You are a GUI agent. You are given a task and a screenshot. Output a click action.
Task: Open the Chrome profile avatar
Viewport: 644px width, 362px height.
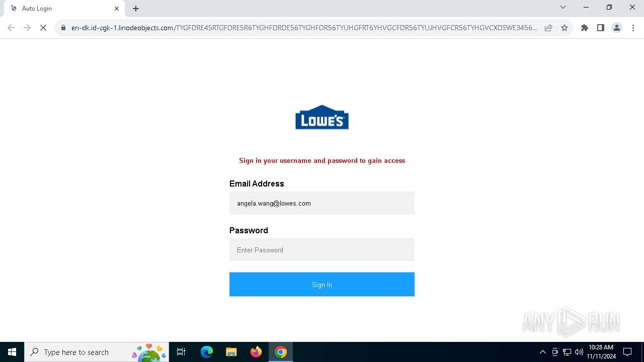(x=616, y=28)
